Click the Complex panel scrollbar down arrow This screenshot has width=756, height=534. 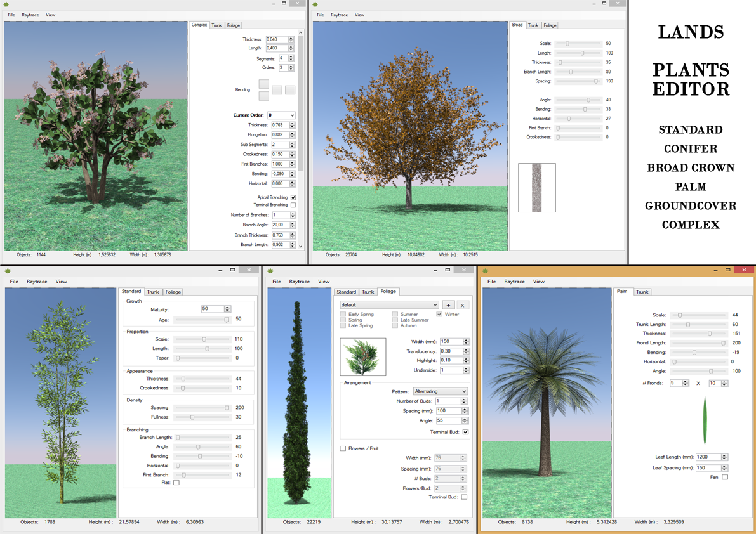point(301,246)
